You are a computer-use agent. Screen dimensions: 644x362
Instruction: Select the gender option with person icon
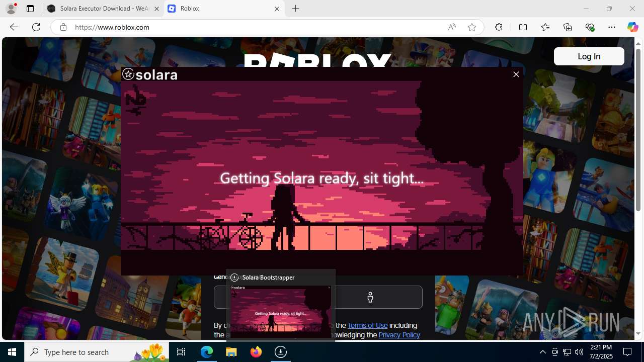370,297
